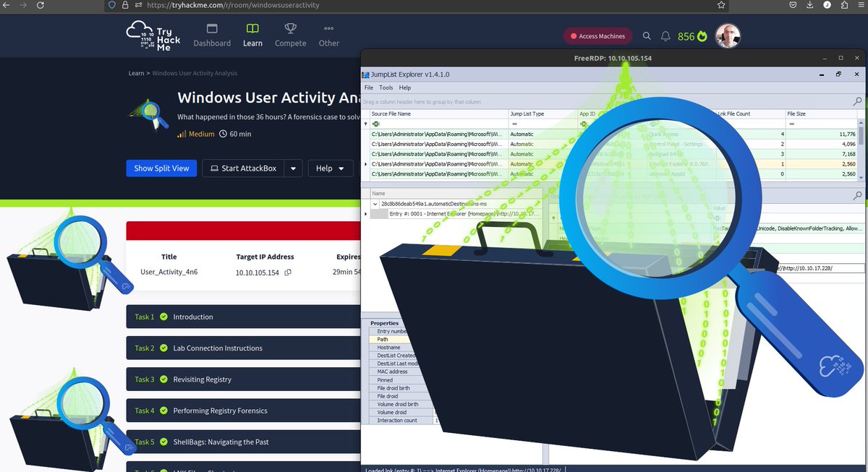The image size is (868, 472).
Task: Expand Task 5 ShellBags: Navigating the Past
Action: click(x=243, y=442)
